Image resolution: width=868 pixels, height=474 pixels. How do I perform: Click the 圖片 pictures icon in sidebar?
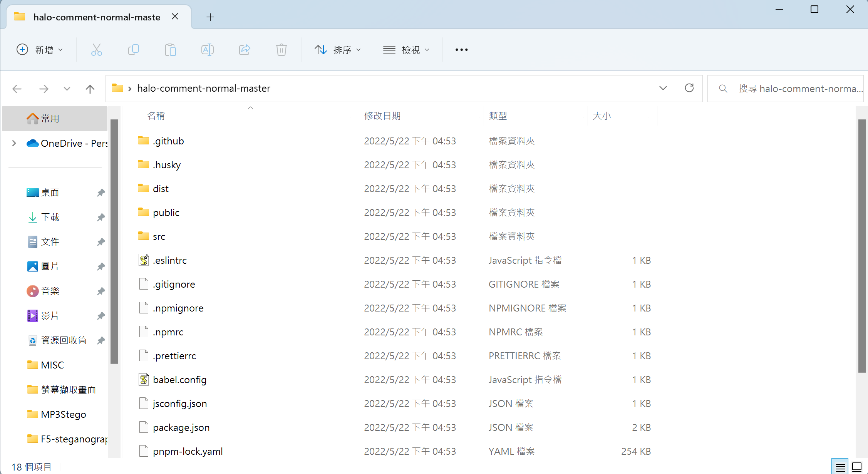click(33, 266)
